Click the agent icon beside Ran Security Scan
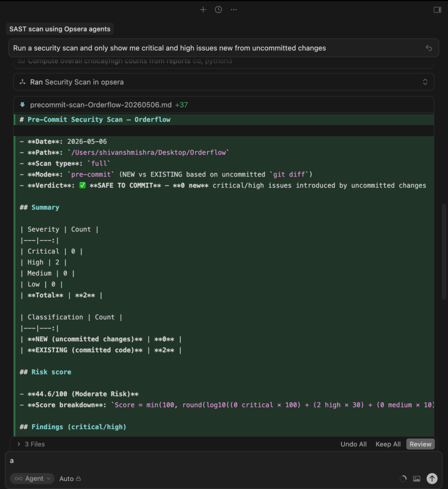The height and width of the screenshot is (489, 448). coord(22,82)
